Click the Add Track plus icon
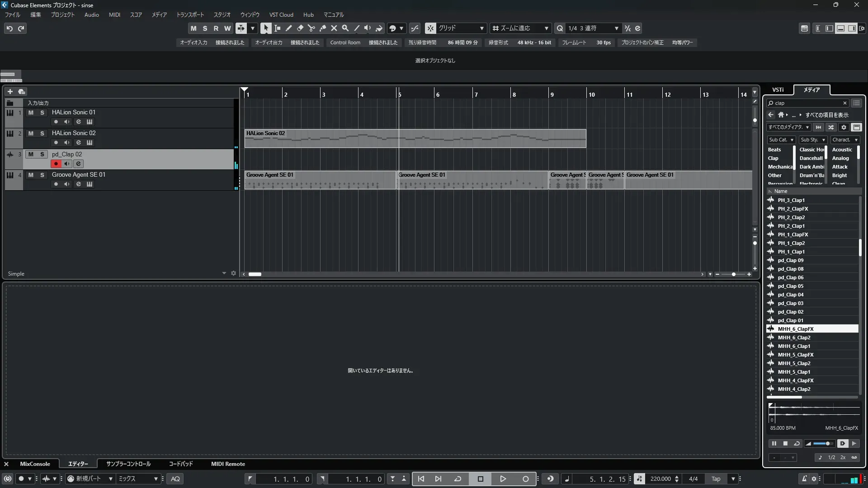 [10, 91]
